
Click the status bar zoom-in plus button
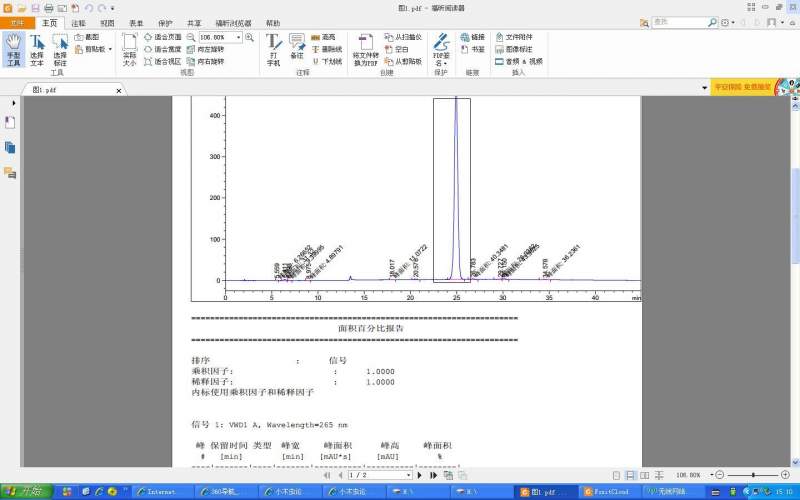[x=785, y=475]
